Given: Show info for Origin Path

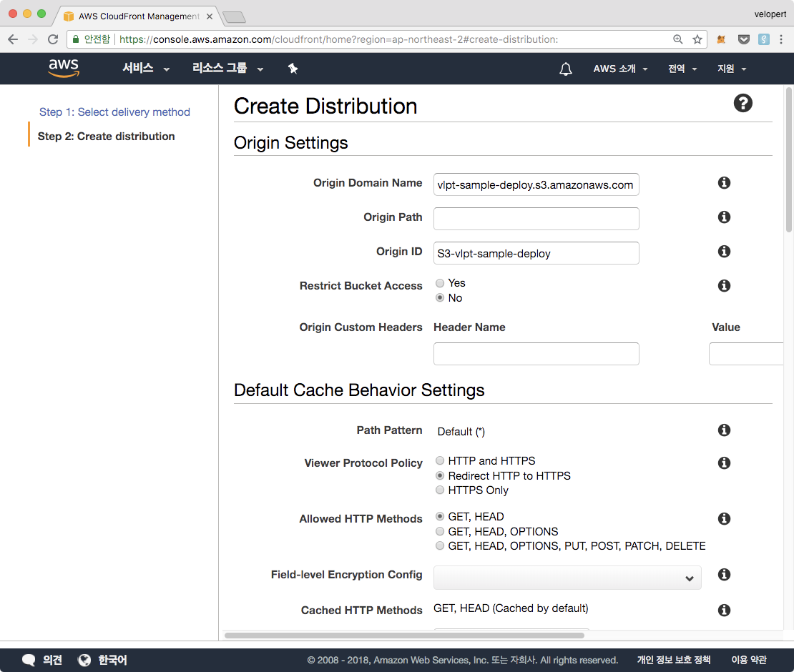Looking at the screenshot, I should tap(724, 217).
